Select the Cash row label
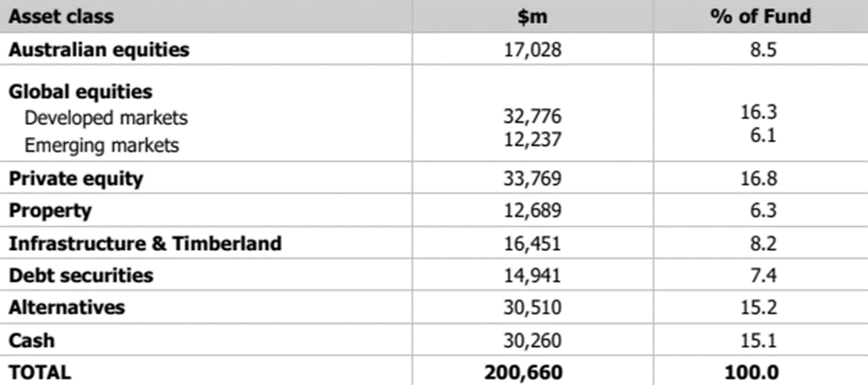Viewport: 868px width, 385px height. tap(31, 340)
